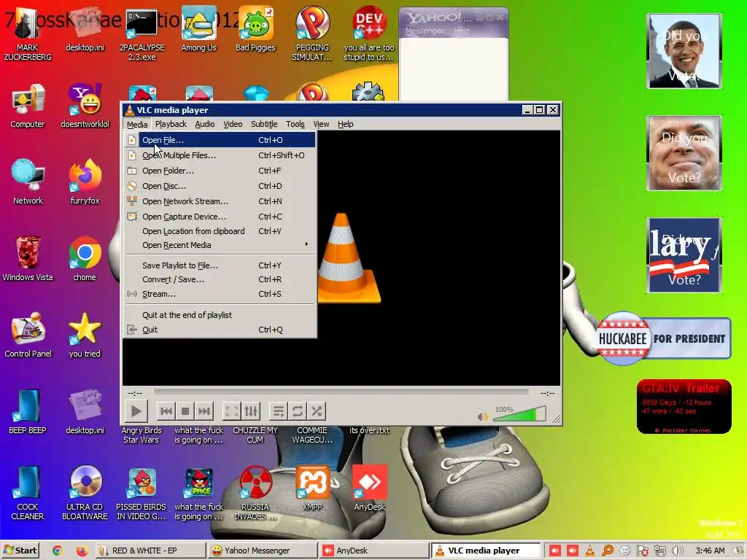Click the VLC Play button

point(136,411)
